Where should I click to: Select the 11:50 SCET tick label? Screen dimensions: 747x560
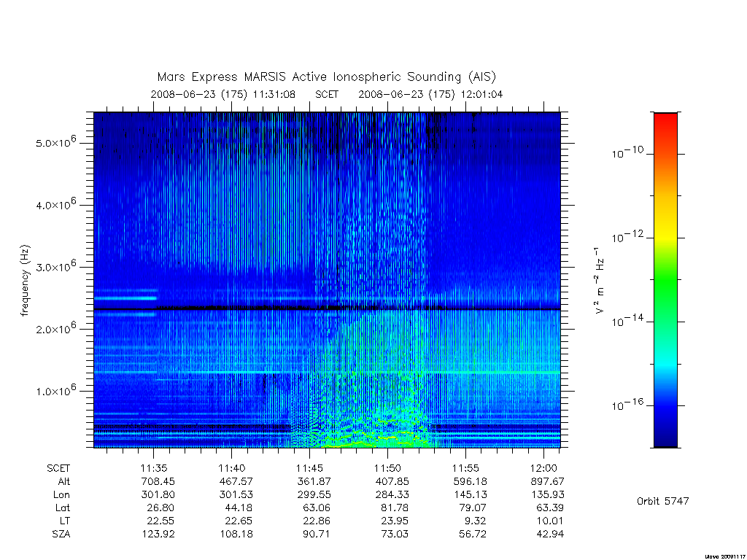point(387,468)
